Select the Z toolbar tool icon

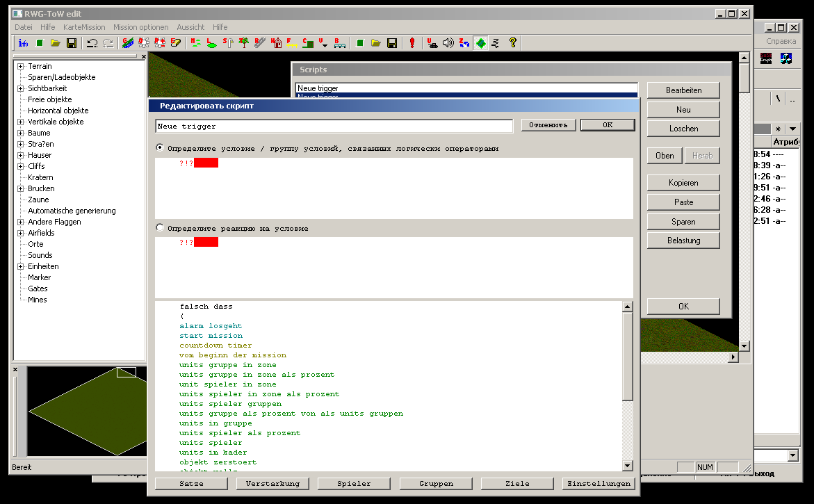[x=464, y=43]
